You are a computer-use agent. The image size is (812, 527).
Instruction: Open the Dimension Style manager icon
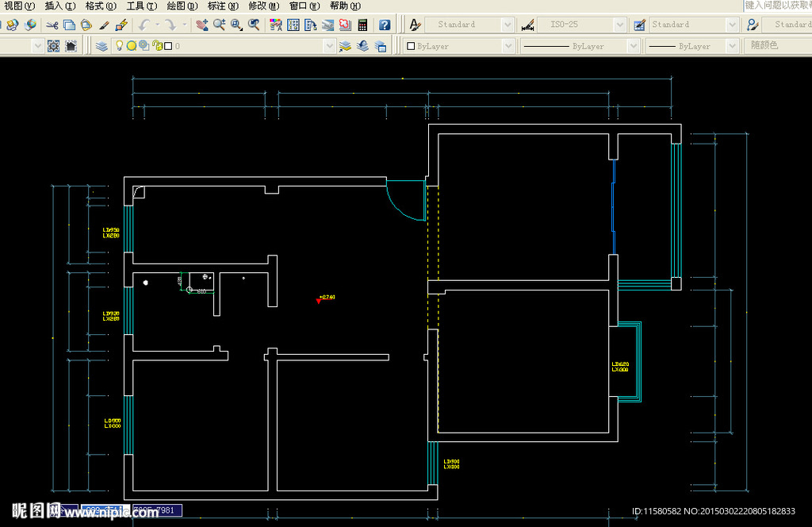pos(528,25)
